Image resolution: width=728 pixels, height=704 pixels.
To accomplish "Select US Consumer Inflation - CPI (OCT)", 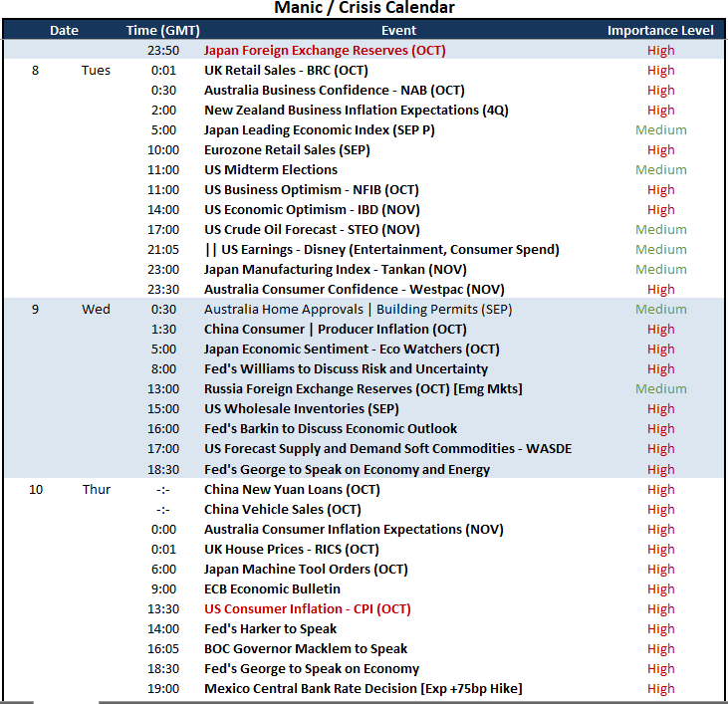I will [308, 608].
